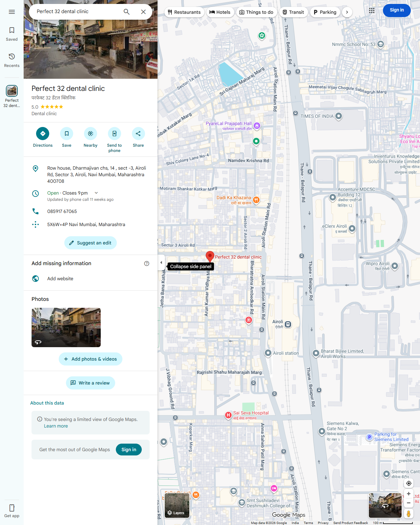Image resolution: width=420 pixels, height=525 pixels.
Task: Select Things to do chip
Action: [x=257, y=12]
